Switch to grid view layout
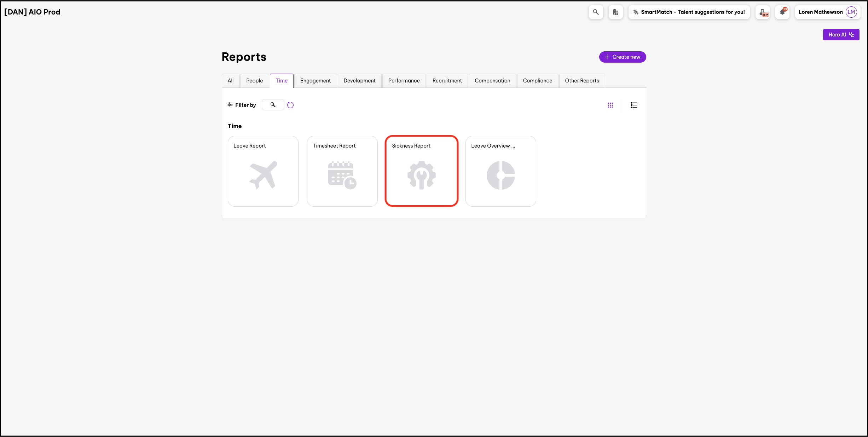Viewport: 868px width, 437px height. pos(610,105)
